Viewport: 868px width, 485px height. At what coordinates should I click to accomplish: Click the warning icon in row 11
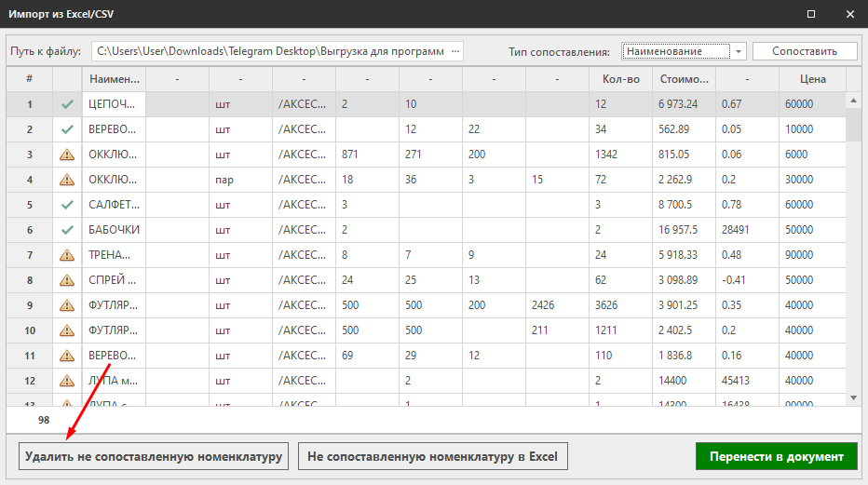pyautogui.click(x=67, y=356)
